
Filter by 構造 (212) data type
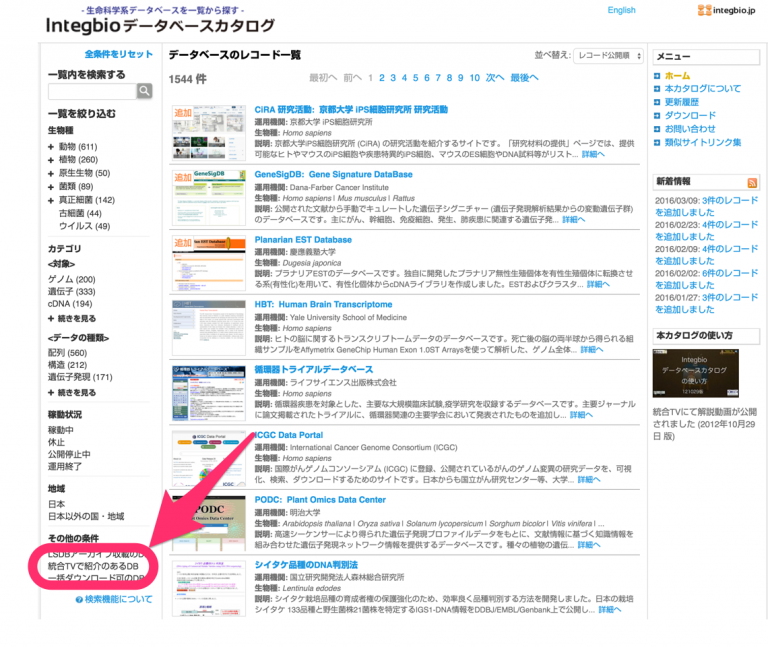(x=67, y=365)
